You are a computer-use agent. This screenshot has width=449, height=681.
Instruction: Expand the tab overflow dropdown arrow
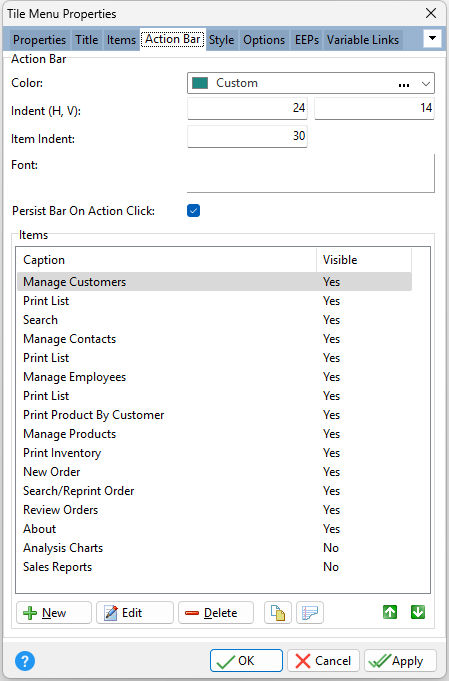click(432, 39)
